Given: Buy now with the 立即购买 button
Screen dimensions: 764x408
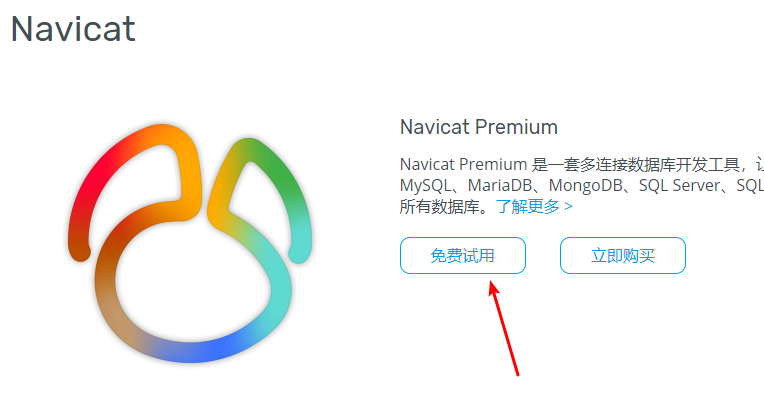Looking at the screenshot, I should point(623,255).
